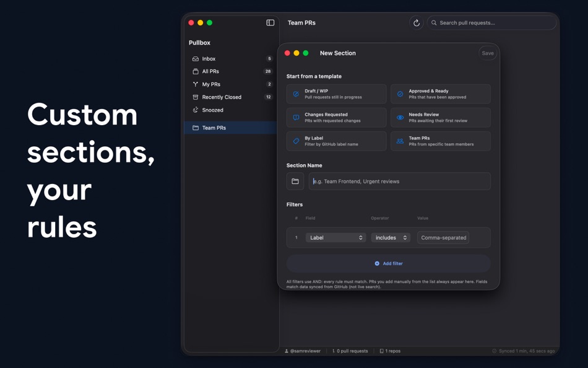Select the Inbox icon in the sidebar
588x368 pixels.
point(196,58)
